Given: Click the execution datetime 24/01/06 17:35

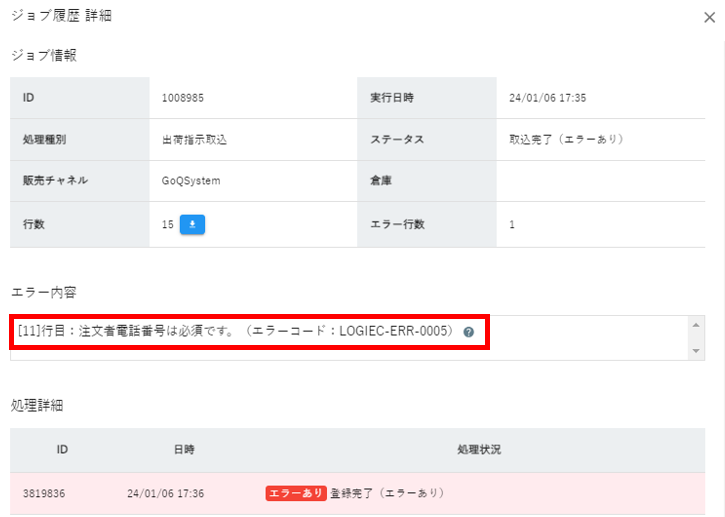Looking at the screenshot, I should click(547, 98).
